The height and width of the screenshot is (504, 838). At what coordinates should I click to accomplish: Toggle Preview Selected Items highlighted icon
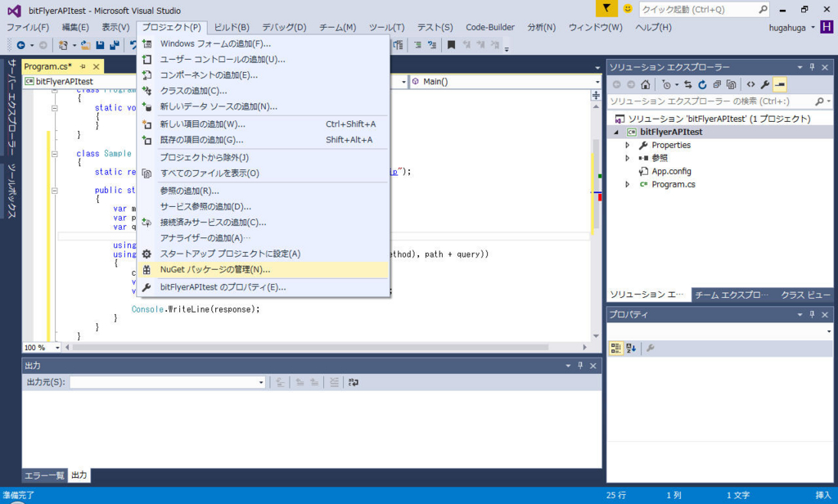tap(780, 84)
